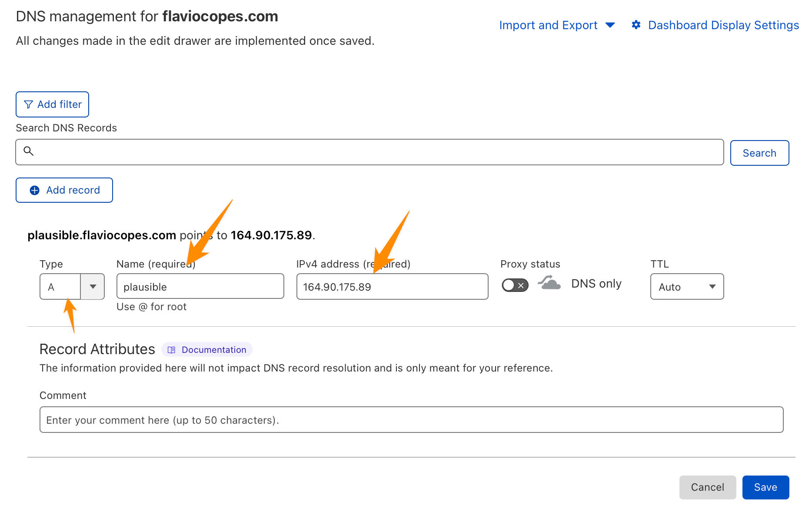Screen dimensions: 812x509
Task: Click the Name field containing plausible
Action: tap(200, 287)
